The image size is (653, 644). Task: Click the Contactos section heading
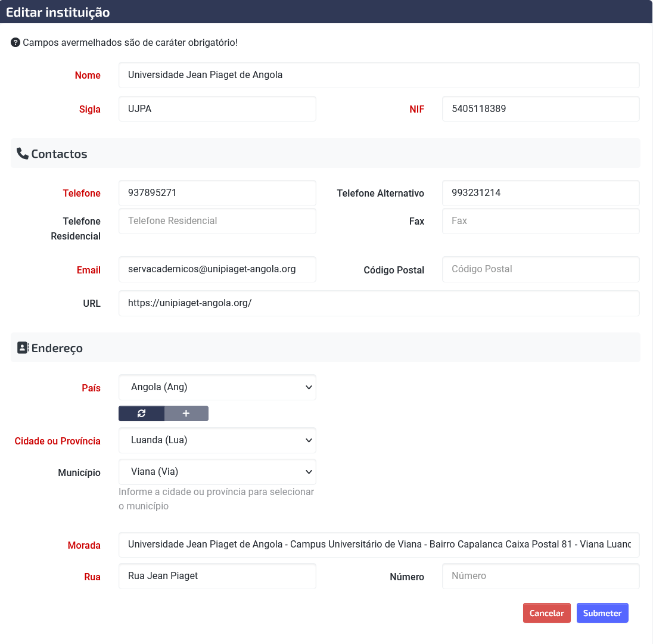coord(59,154)
